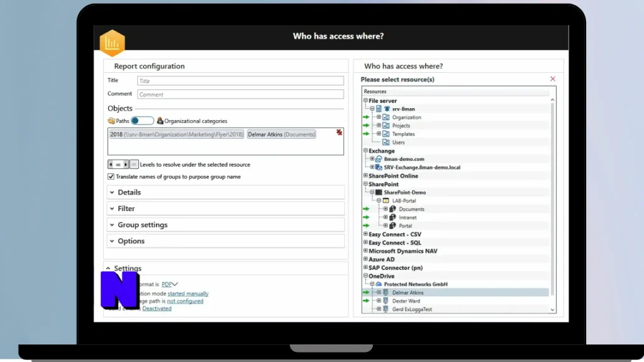Collapse the Settings section

point(108,268)
